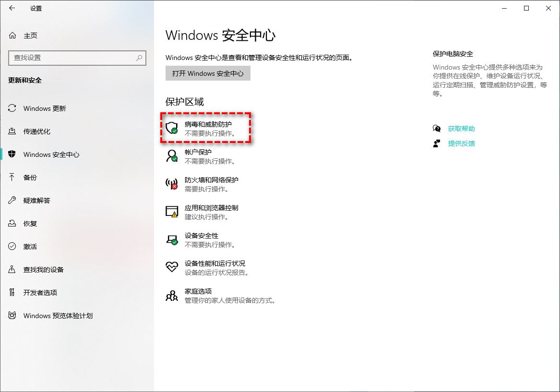The width and height of the screenshot is (560, 392).
Task: Click 打开 Windows 安全中心 button
Action: click(x=208, y=73)
